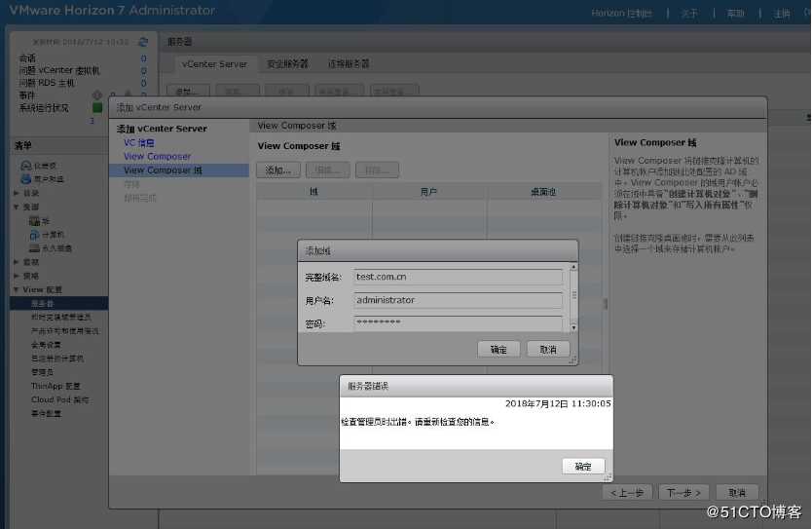Collapse the View 配置 tree node

[16, 289]
